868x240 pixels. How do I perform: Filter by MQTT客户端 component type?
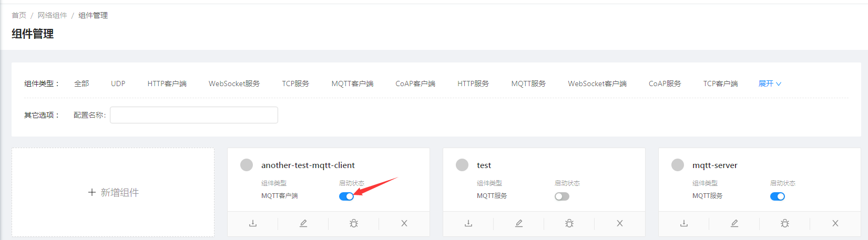pyautogui.click(x=352, y=84)
